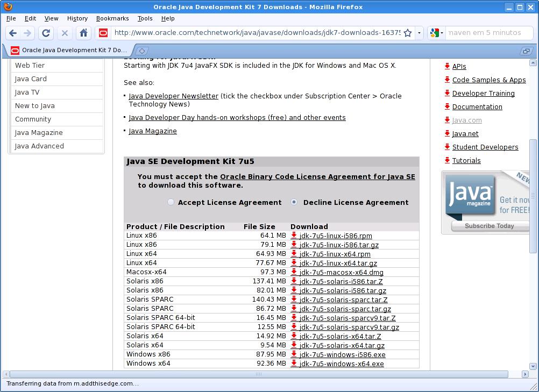Select Web Tier in left navigation

tap(57, 65)
